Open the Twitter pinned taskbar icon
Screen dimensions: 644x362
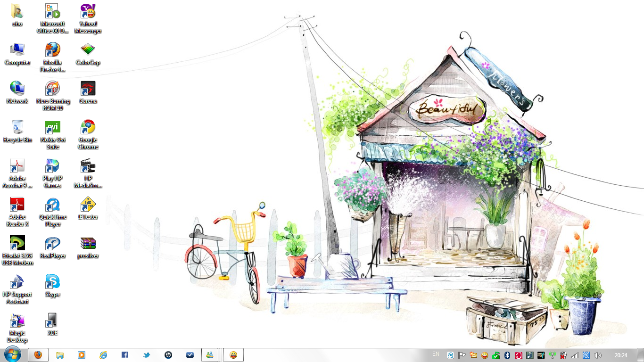(147, 355)
